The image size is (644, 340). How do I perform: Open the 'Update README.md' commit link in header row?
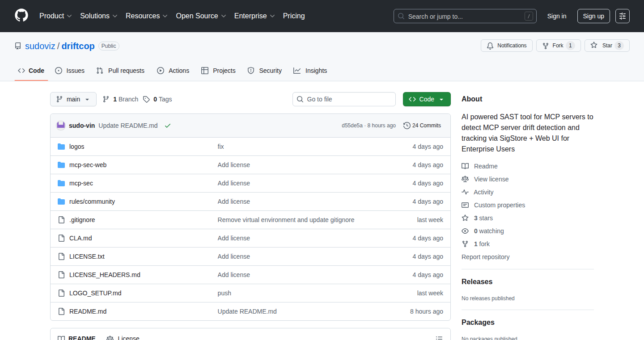pos(128,126)
